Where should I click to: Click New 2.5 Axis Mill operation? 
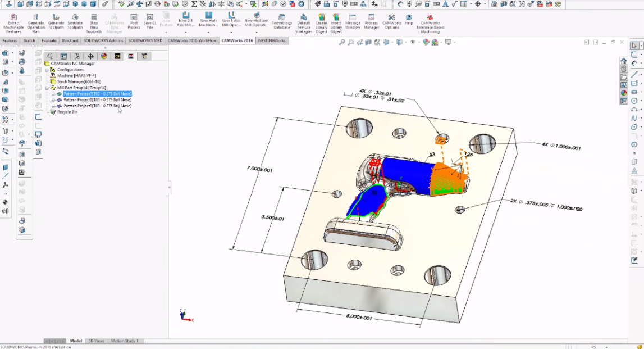[x=186, y=20]
